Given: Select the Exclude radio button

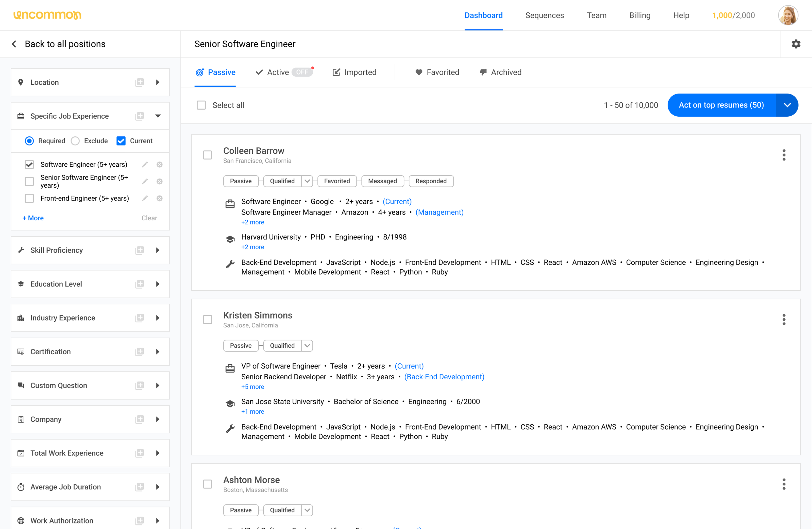Looking at the screenshot, I should (75, 141).
